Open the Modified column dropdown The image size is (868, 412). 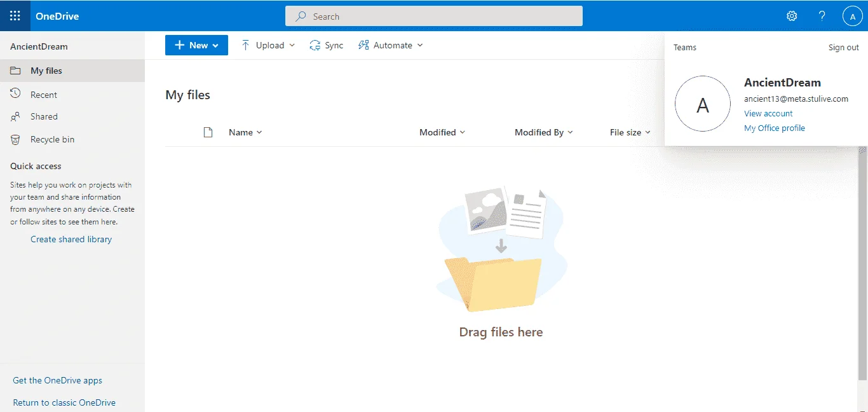(442, 132)
